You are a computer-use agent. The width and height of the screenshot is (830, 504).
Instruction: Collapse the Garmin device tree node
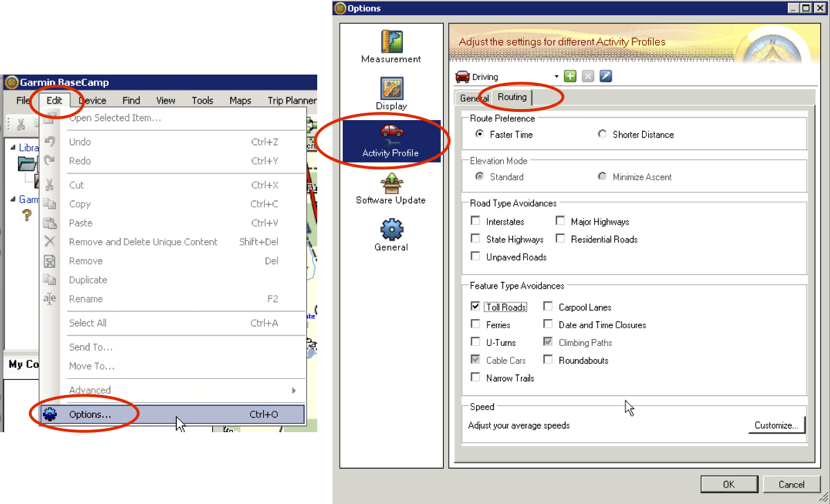(13, 200)
